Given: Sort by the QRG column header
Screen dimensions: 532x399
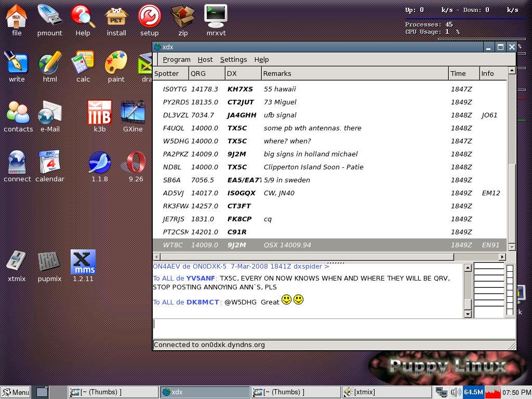Looking at the screenshot, I should [x=207, y=74].
